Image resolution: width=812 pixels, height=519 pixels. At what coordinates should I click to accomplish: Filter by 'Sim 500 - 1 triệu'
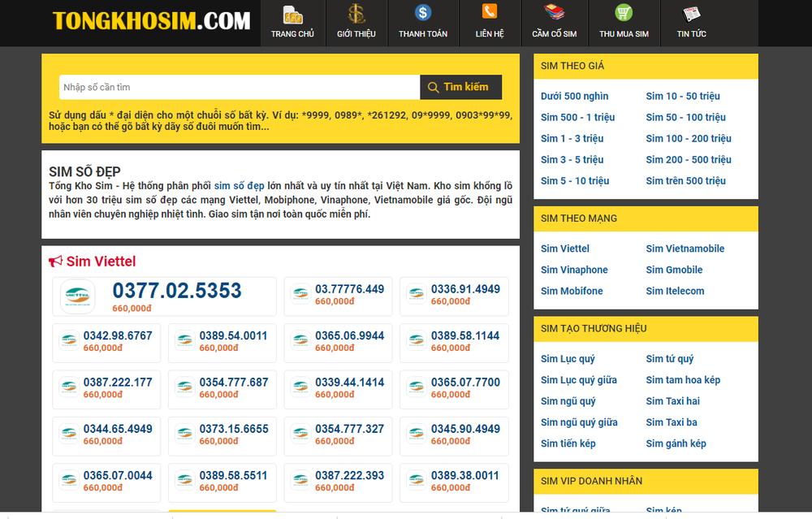click(x=577, y=118)
